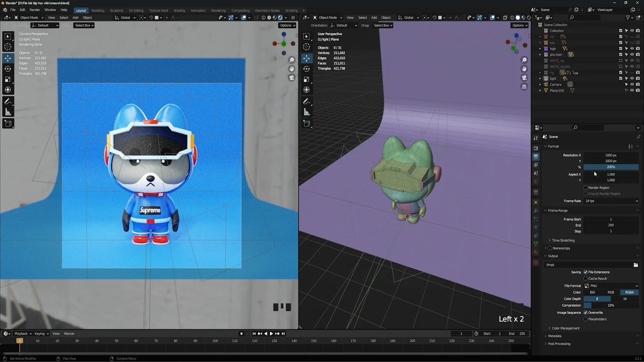
Task: Toggle the File Extensions checkbox
Action: [585, 272]
